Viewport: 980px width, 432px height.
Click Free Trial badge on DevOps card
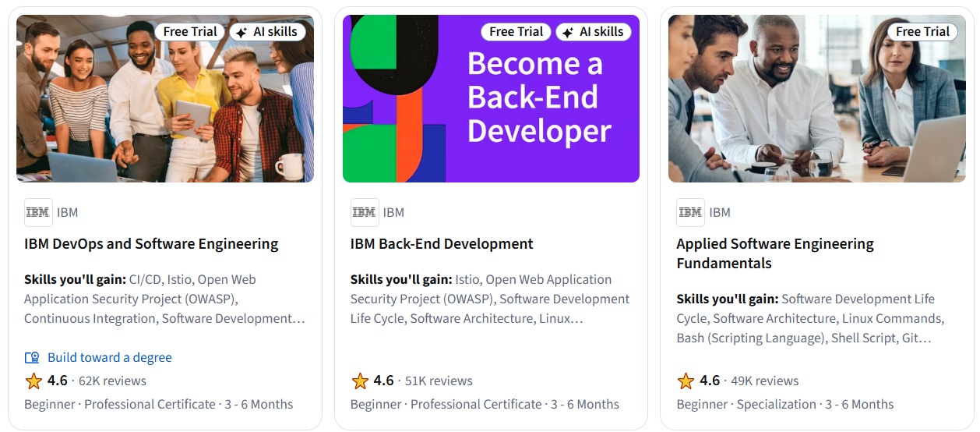tap(190, 32)
